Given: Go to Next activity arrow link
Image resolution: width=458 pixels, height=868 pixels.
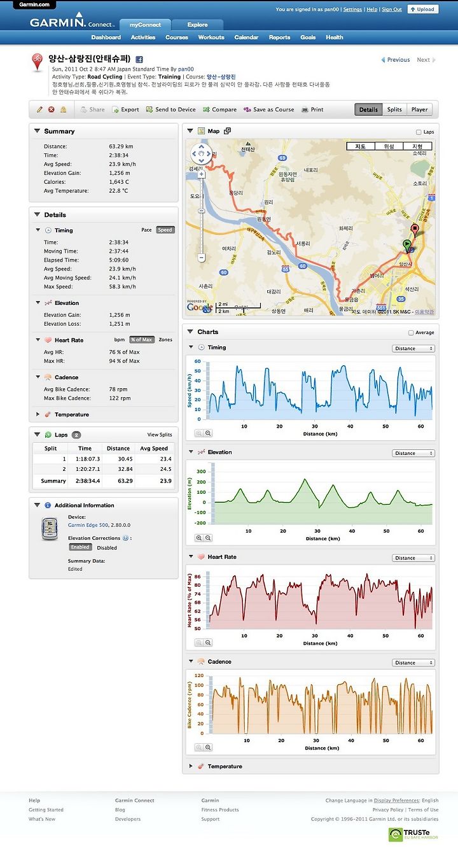Looking at the screenshot, I should 426,60.
